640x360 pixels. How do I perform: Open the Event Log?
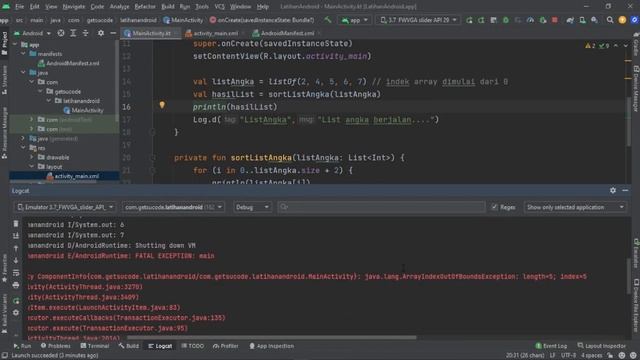(x=551, y=346)
